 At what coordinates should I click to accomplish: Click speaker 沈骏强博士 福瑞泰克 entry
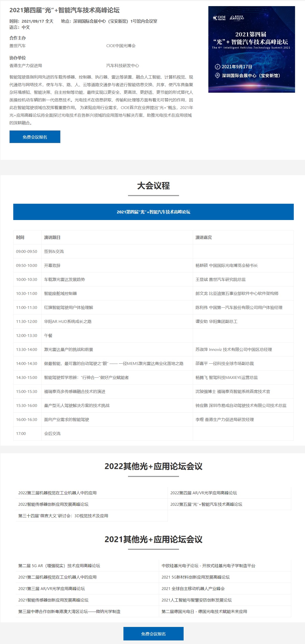(233, 391)
